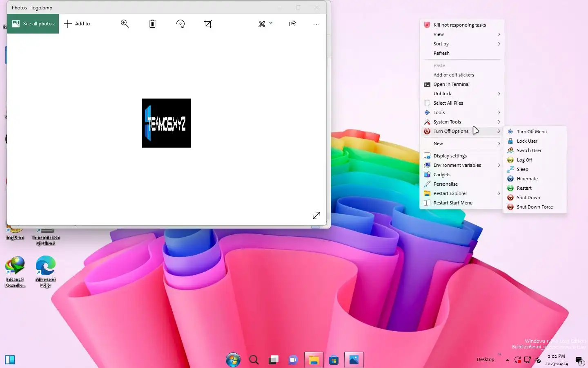Image resolution: width=588 pixels, height=368 pixels.
Task: Open the See more ellipsis menu in Photos
Action: click(316, 24)
